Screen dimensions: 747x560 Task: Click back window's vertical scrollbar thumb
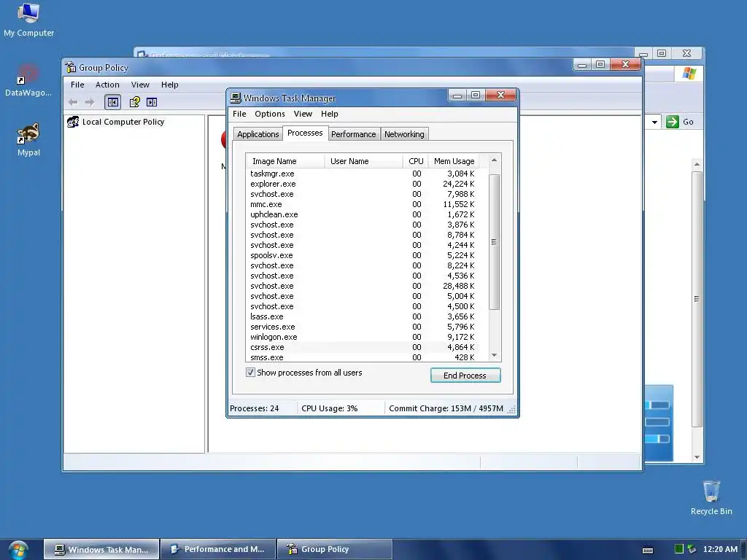coord(697,299)
